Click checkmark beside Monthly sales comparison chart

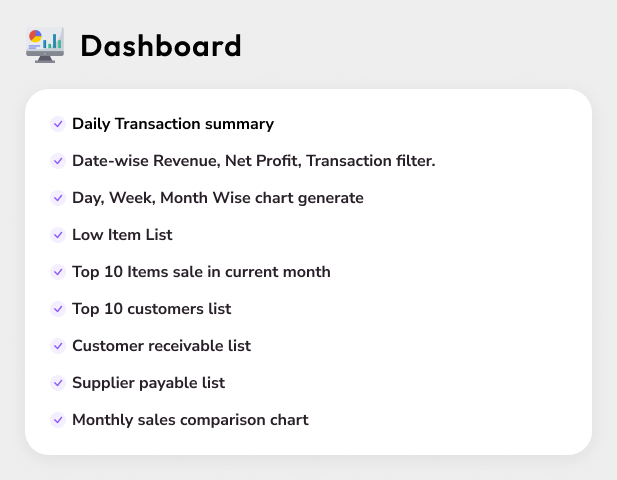58,420
